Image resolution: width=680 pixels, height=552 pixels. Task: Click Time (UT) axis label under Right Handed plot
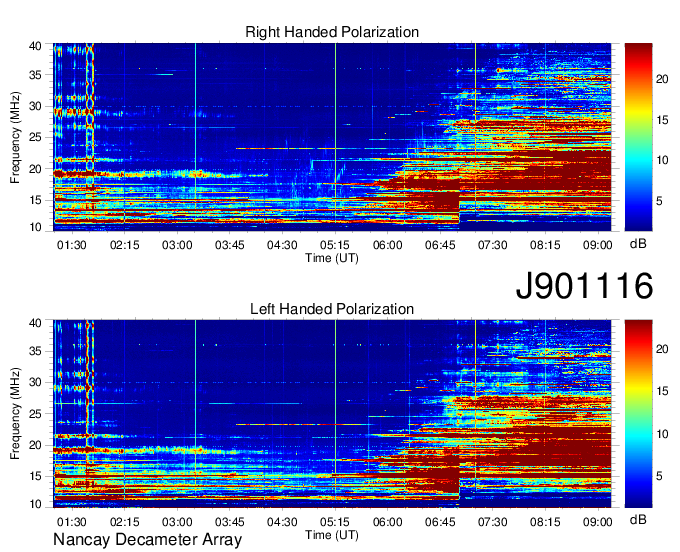tap(332, 258)
